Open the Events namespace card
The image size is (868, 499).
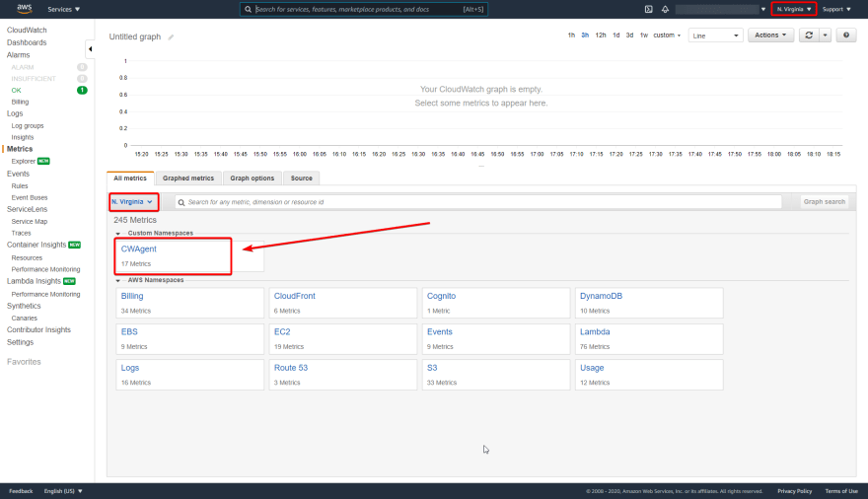pyautogui.click(x=496, y=339)
